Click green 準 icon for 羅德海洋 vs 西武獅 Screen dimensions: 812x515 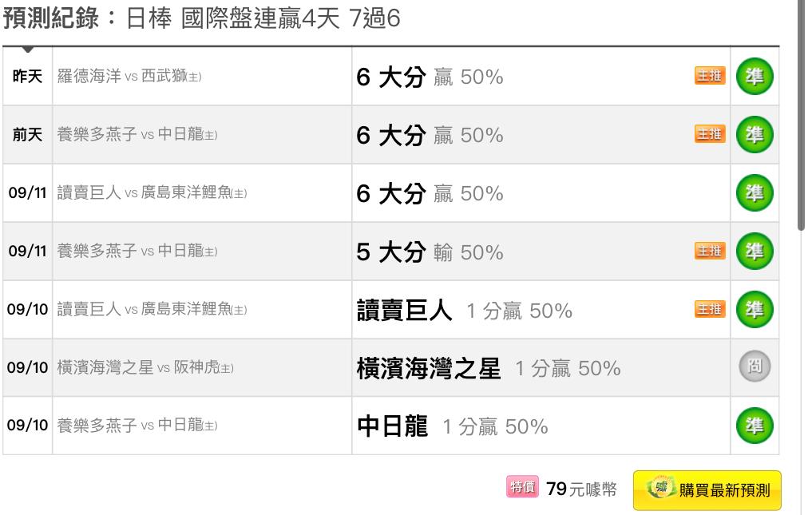click(x=755, y=76)
